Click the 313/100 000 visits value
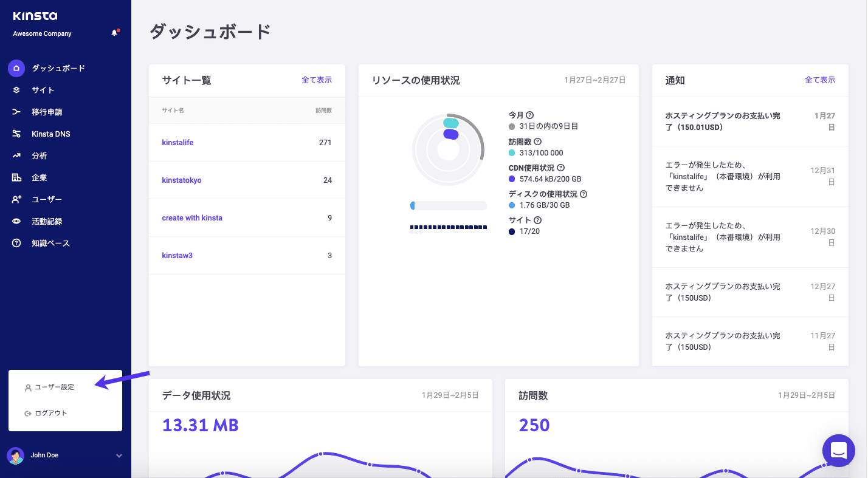The height and width of the screenshot is (478, 868). tap(541, 153)
